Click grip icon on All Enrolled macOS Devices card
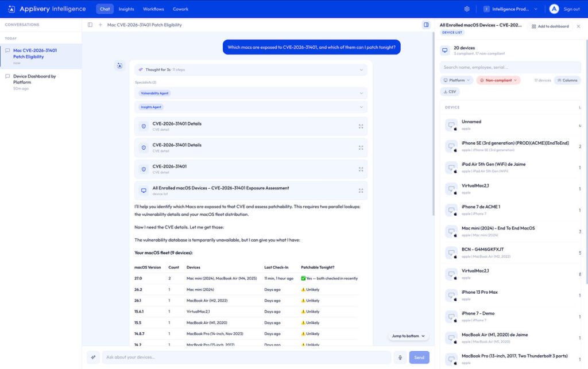Screen dimensions: 588x369 (361, 191)
